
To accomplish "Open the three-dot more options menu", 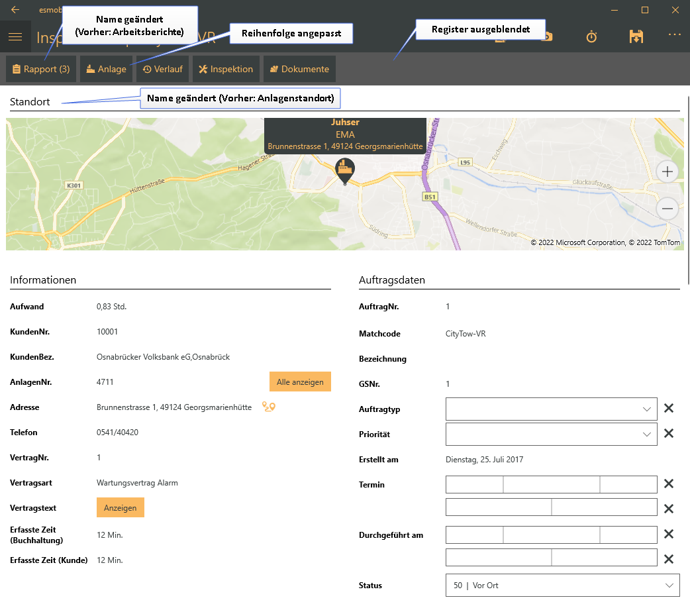I will (x=674, y=34).
